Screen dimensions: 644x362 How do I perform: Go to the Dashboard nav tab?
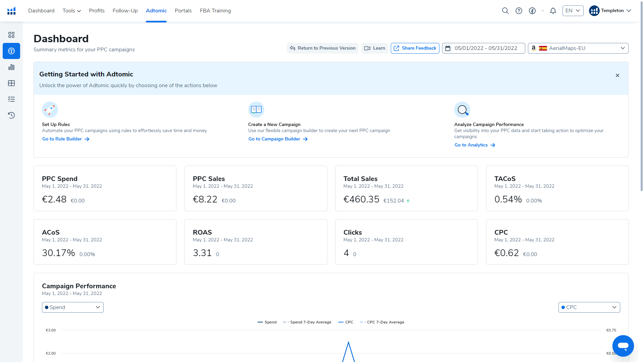(x=41, y=11)
